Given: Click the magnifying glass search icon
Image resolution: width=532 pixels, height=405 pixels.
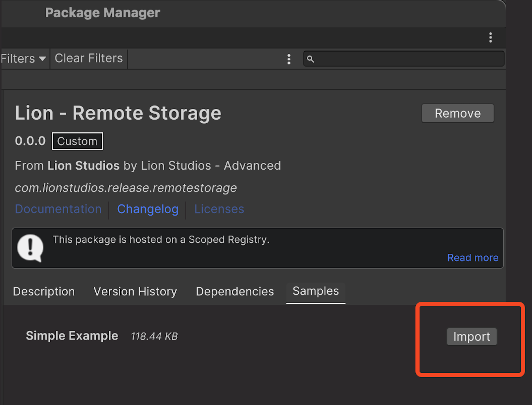Looking at the screenshot, I should [x=310, y=59].
